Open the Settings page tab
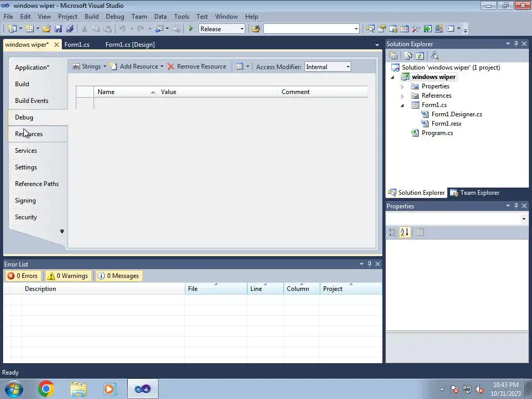 (26, 167)
